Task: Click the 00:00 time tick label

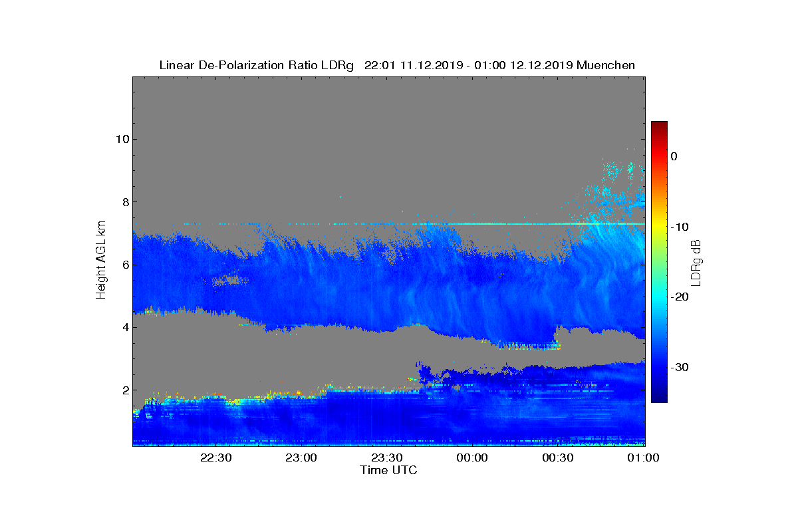Action: 473,458
